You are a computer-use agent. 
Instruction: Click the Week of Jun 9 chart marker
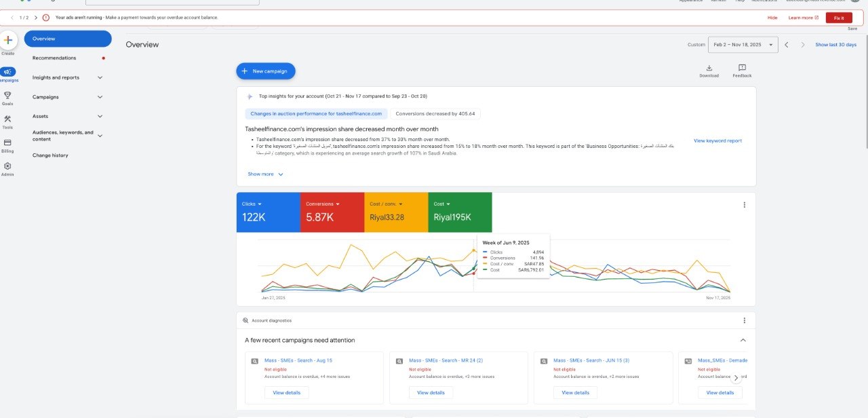click(473, 250)
